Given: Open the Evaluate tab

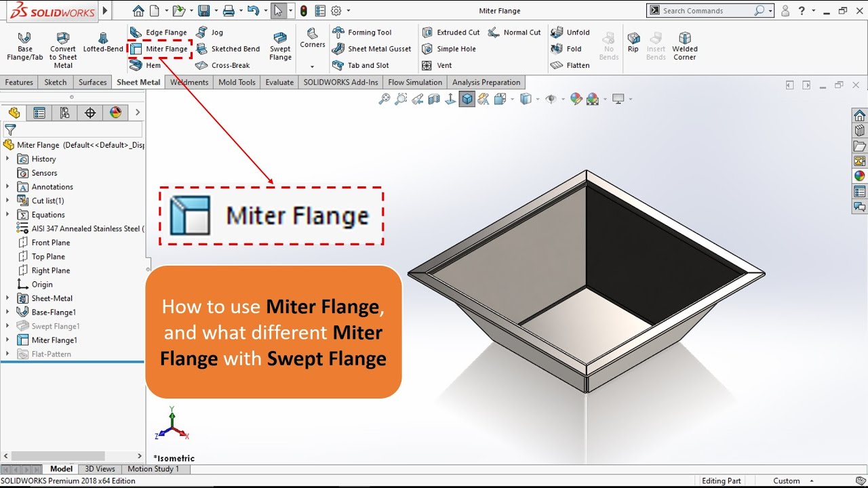Looking at the screenshot, I should click(x=279, y=82).
